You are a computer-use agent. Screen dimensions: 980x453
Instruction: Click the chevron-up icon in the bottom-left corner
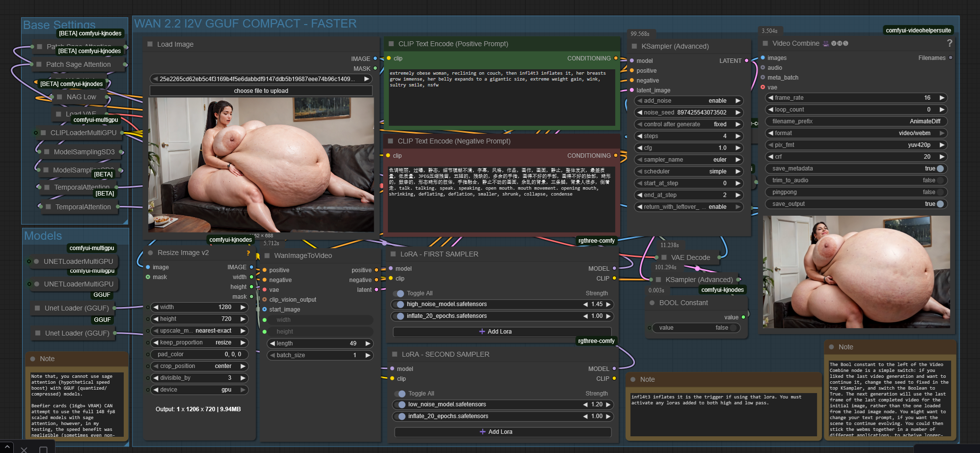pos(7,448)
